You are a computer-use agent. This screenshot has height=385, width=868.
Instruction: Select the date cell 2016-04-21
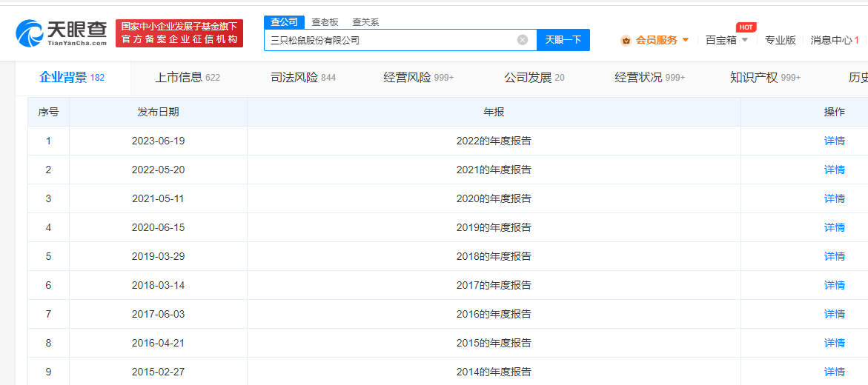pyautogui.click(x=159, y=343)
